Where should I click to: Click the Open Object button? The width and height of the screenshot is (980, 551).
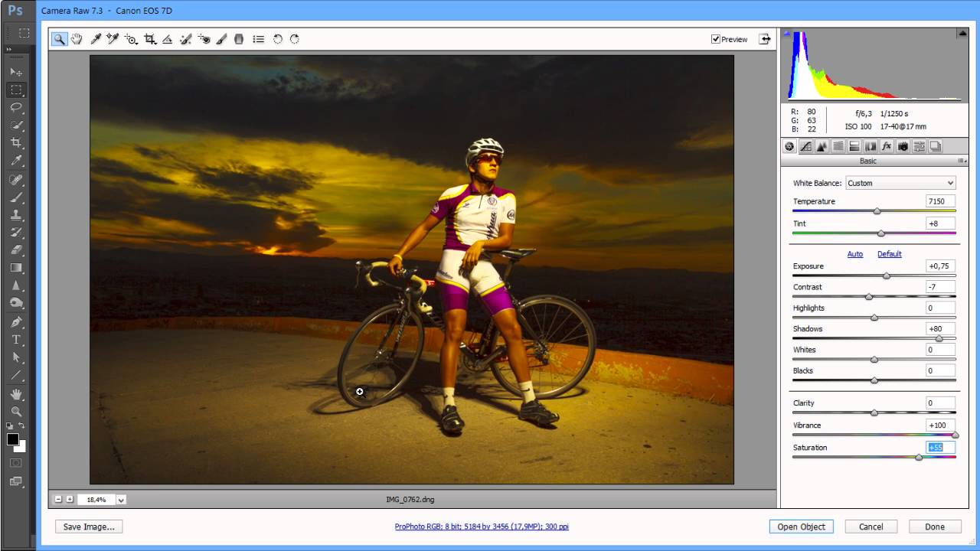coord(802,527)
